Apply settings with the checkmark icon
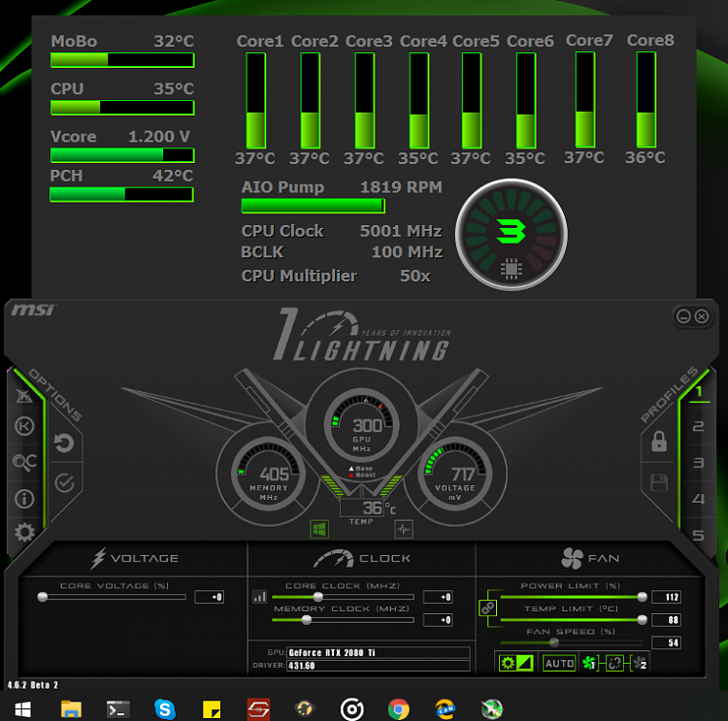728x721 pixels. coord(64,483)
